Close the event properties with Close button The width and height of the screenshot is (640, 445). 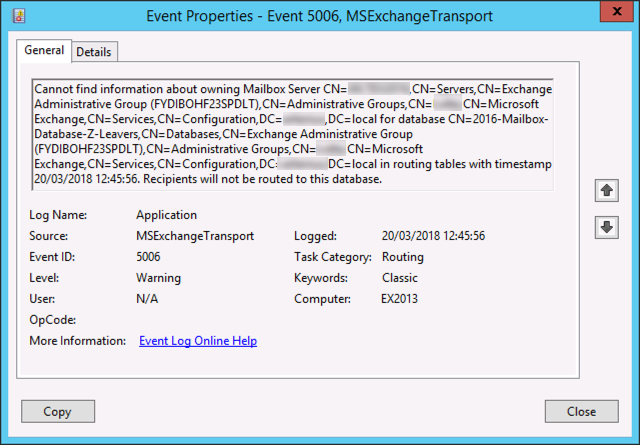click(x=581, y=412)
